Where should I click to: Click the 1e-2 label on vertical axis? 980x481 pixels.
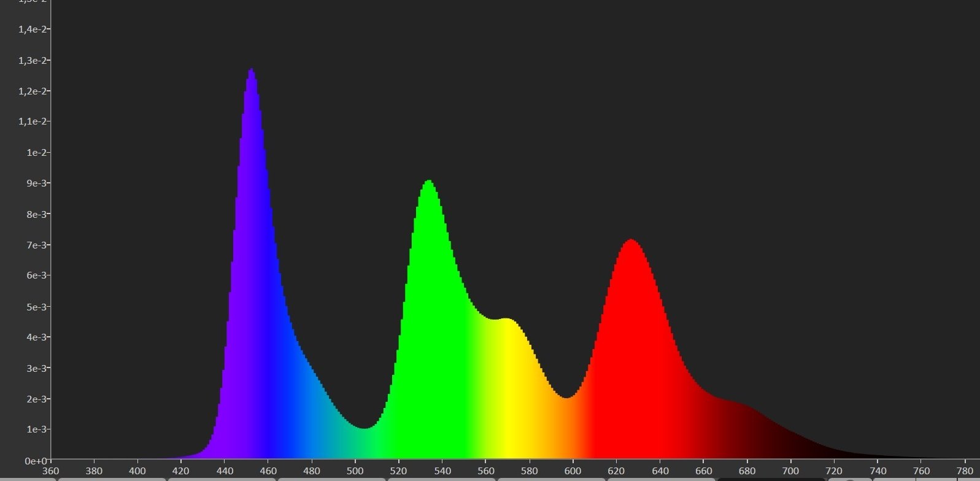coord(37,152)
